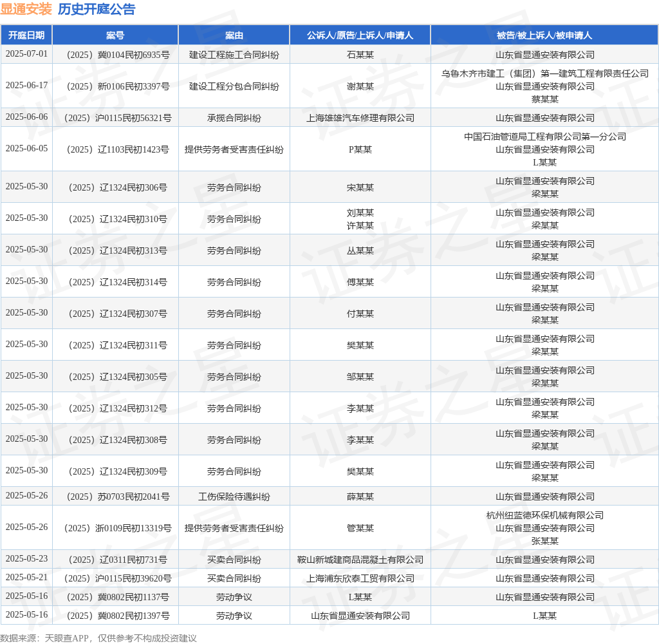Click plaintiff 上海浦东欣泰工贸有限公司
659x644 pixels.
360,578
